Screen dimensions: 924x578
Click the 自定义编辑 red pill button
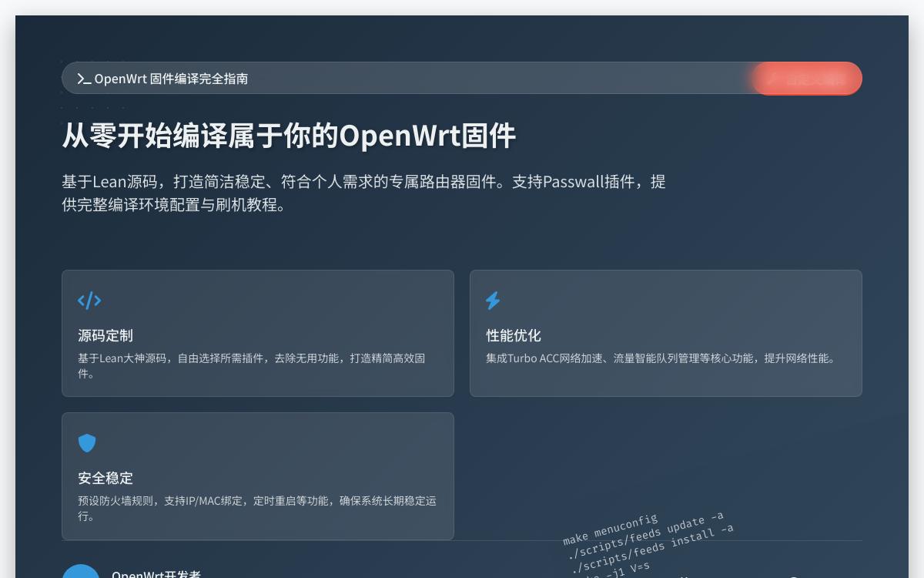807,78
